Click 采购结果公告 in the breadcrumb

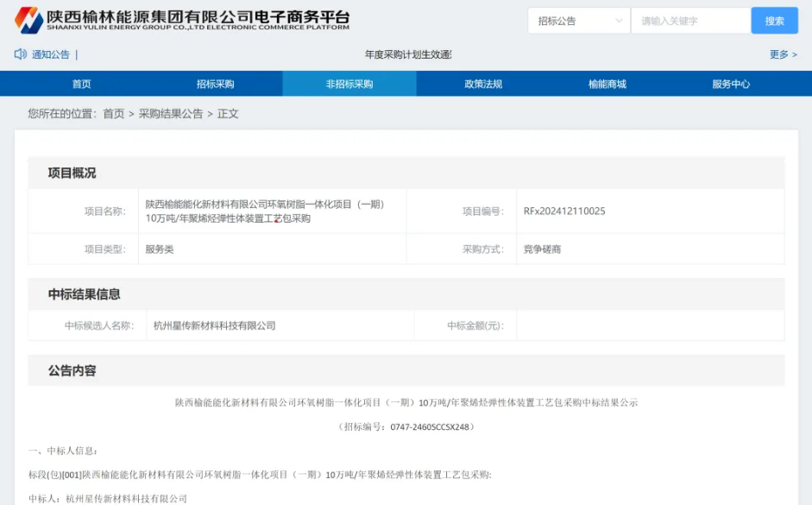(170, 114)
